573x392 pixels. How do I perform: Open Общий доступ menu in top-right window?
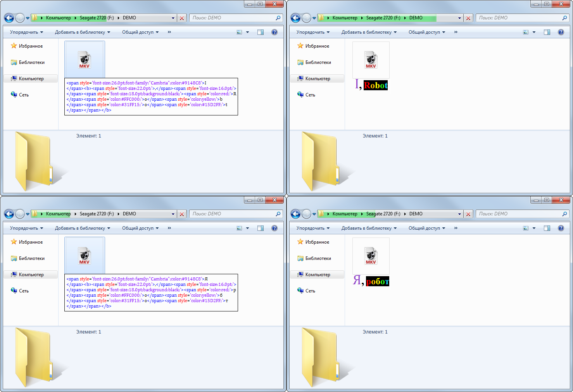(x=427, y=32)
